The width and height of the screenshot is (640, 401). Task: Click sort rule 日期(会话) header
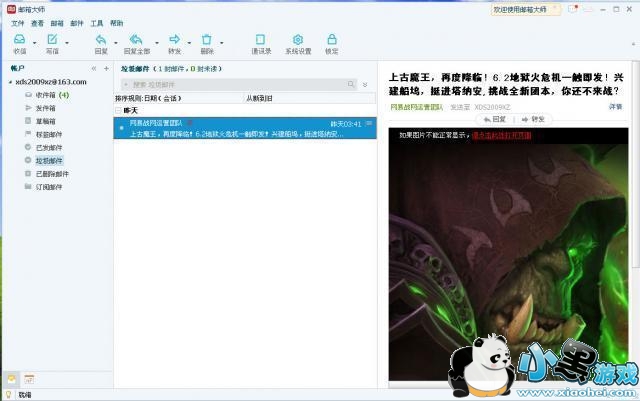click(148, 98)
